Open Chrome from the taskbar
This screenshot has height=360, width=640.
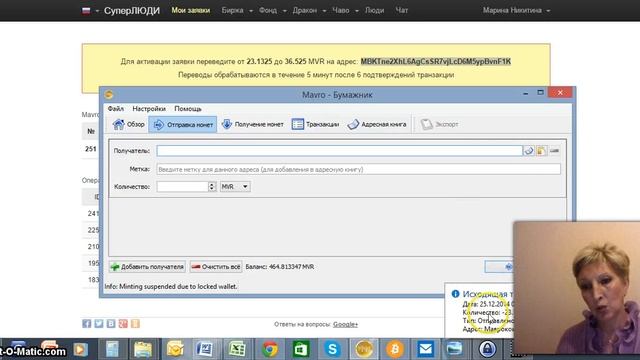coord(270,349)
